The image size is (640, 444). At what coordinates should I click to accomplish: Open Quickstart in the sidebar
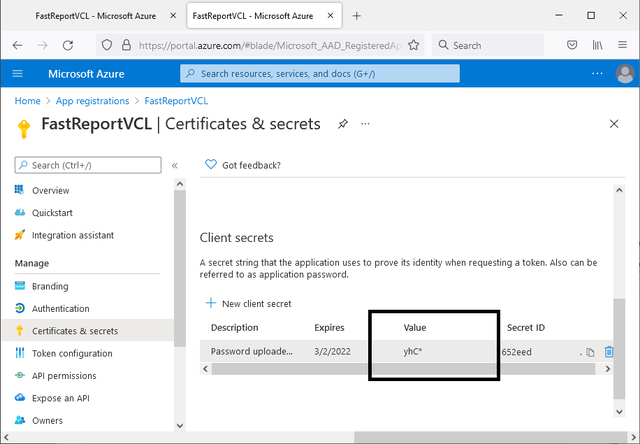coord(52,213)
